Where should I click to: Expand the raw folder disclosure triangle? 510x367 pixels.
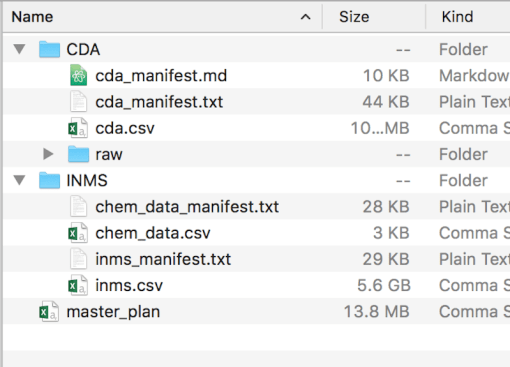click(x=48, y=154)
